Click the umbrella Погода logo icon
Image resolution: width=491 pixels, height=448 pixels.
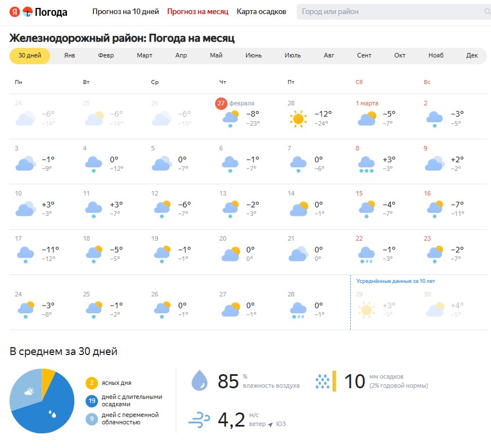tap(28, 12)
